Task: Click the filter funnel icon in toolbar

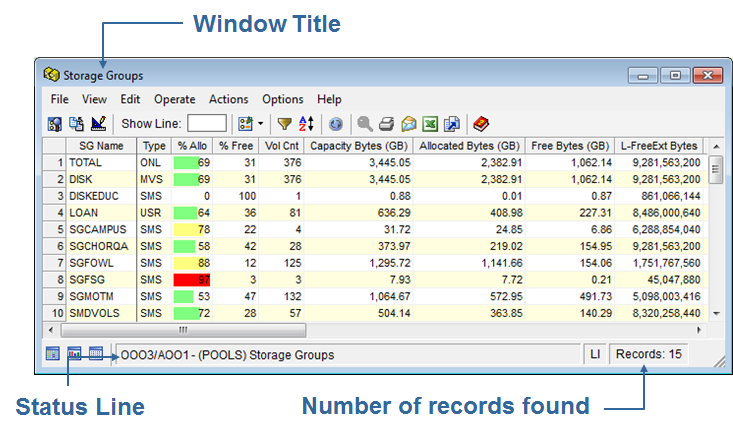Action: (285, 124)
